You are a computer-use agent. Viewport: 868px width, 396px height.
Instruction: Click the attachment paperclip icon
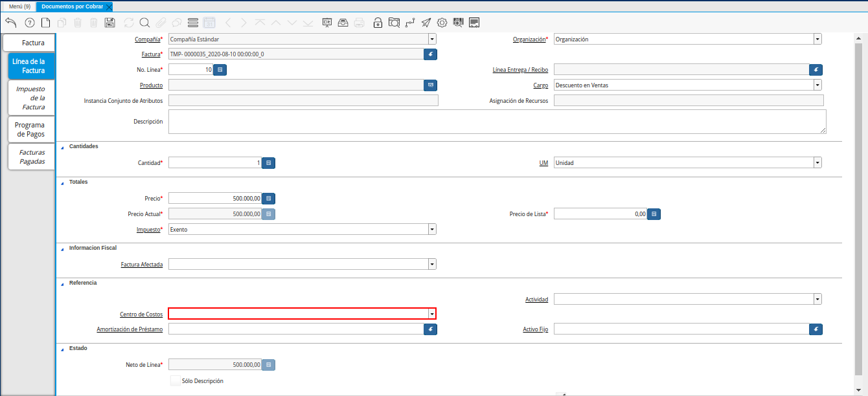point(160,23)
